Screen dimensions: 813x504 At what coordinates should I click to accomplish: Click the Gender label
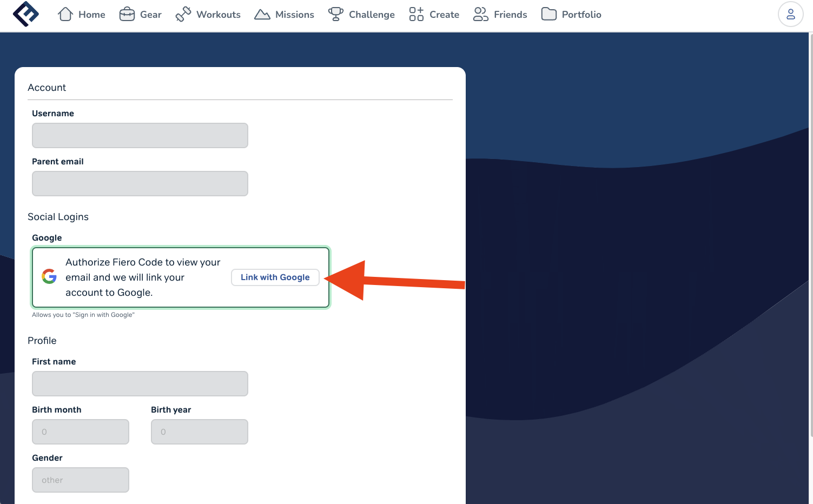[48, 458]
